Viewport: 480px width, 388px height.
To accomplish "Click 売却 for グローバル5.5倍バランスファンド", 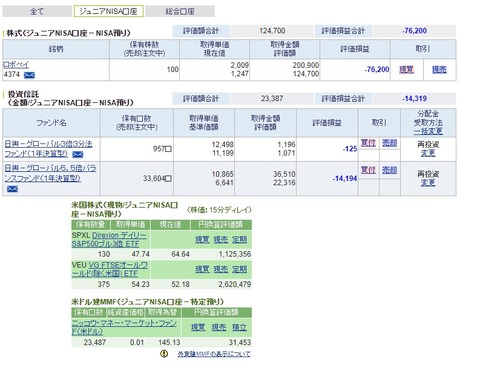I will coord(389,170).
